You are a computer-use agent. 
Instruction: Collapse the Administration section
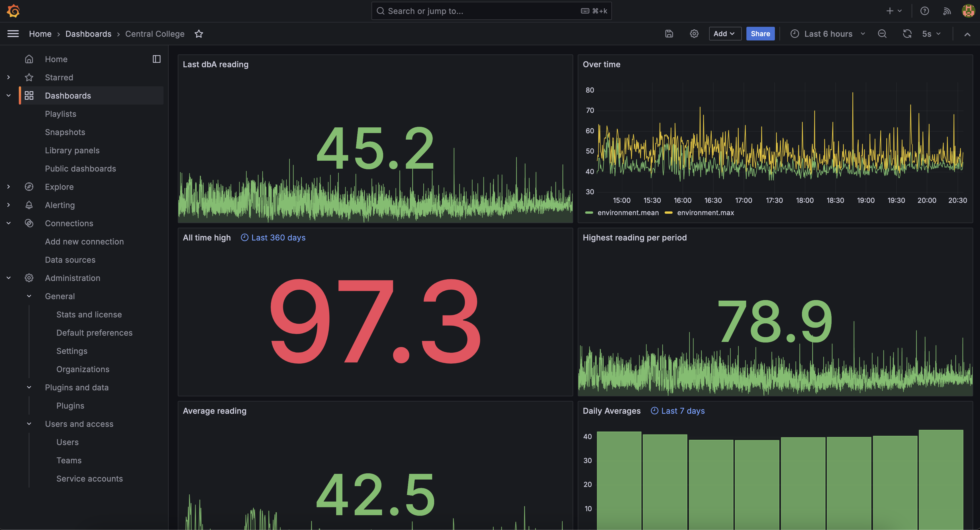[x=8, y=278]
